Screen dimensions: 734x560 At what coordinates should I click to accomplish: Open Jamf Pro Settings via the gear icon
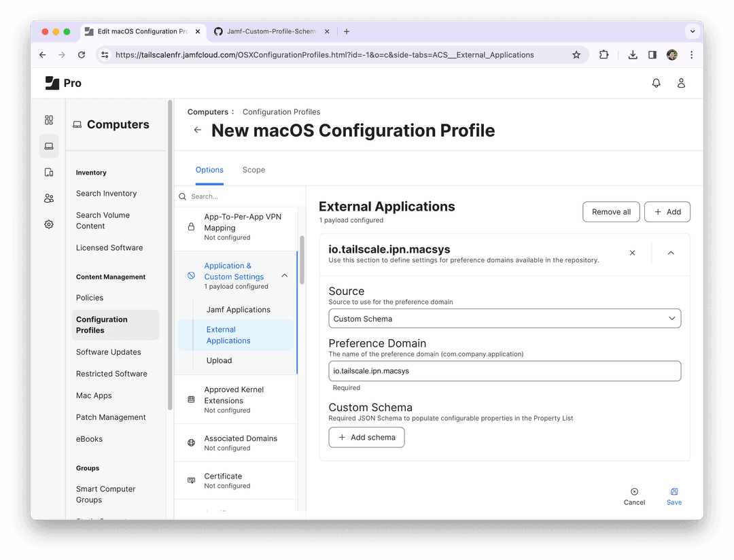[x=48, y=224]
